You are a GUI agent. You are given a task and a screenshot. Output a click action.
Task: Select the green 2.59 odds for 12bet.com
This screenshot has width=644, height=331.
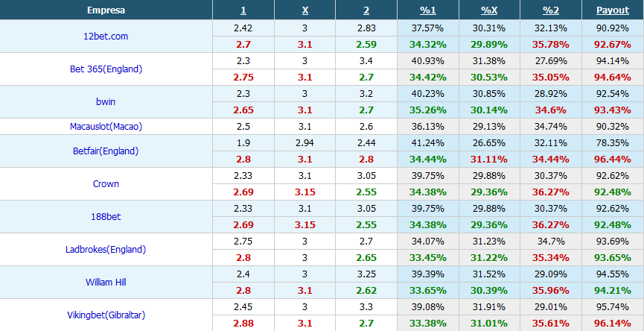click(366, 45)
